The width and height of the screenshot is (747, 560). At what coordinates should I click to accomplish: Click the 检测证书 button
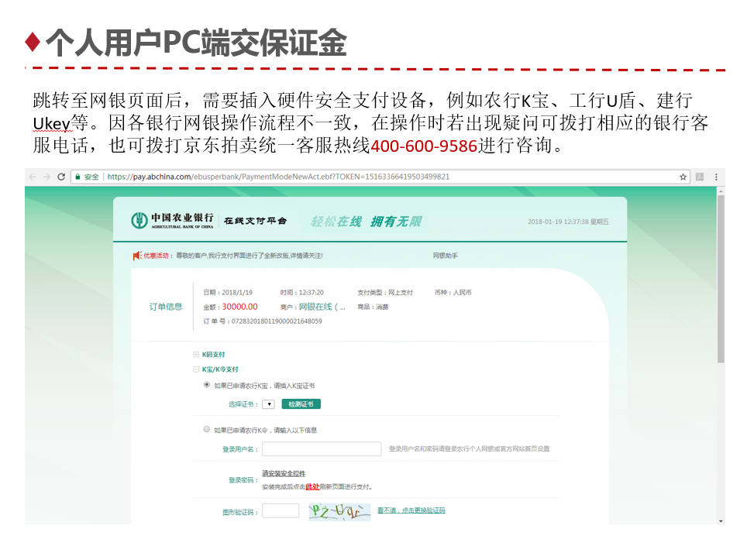click(301, 404)
